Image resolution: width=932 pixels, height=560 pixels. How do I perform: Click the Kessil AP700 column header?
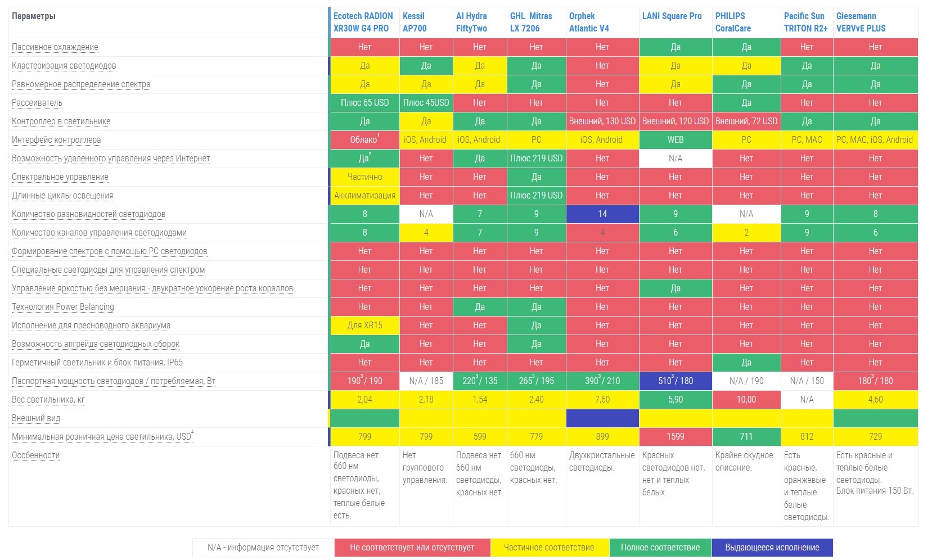[x=415, y=22]
